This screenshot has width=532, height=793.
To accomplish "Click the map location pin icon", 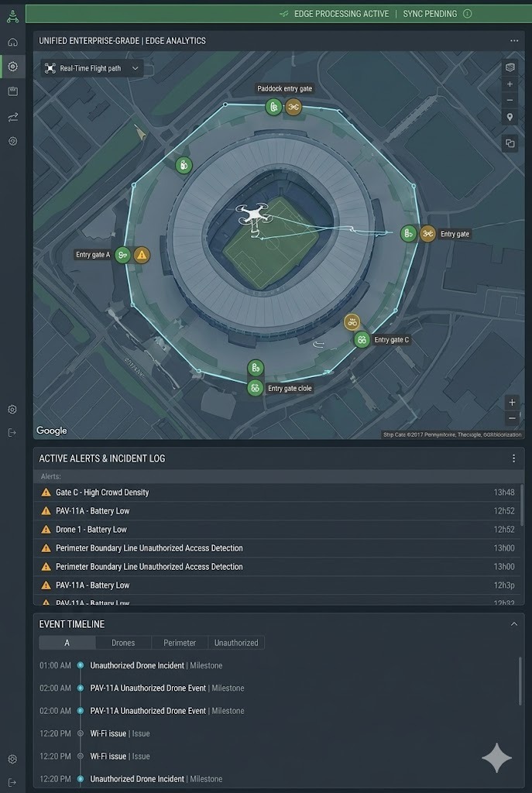I will (x=510, y=117).
